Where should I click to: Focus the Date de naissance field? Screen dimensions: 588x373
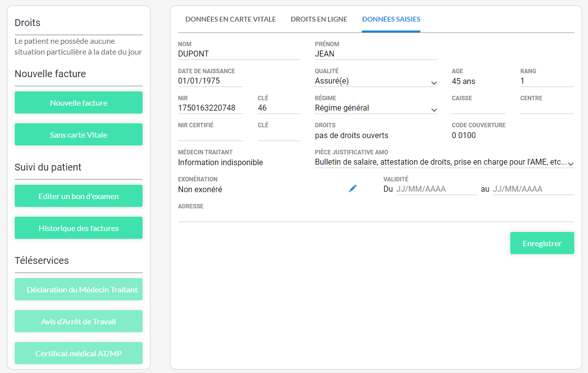(x=210, y=82)
